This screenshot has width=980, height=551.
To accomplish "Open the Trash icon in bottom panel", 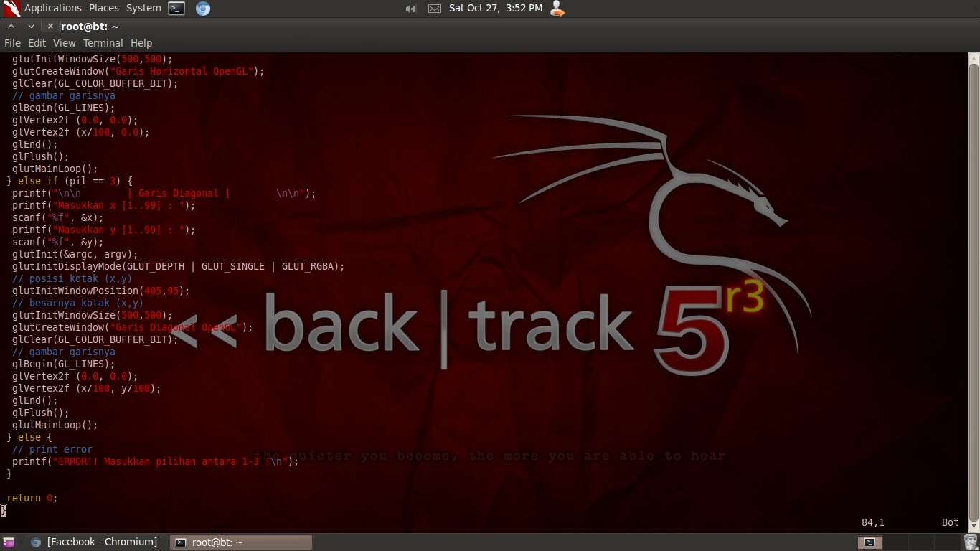I will (x=971, y=542).
